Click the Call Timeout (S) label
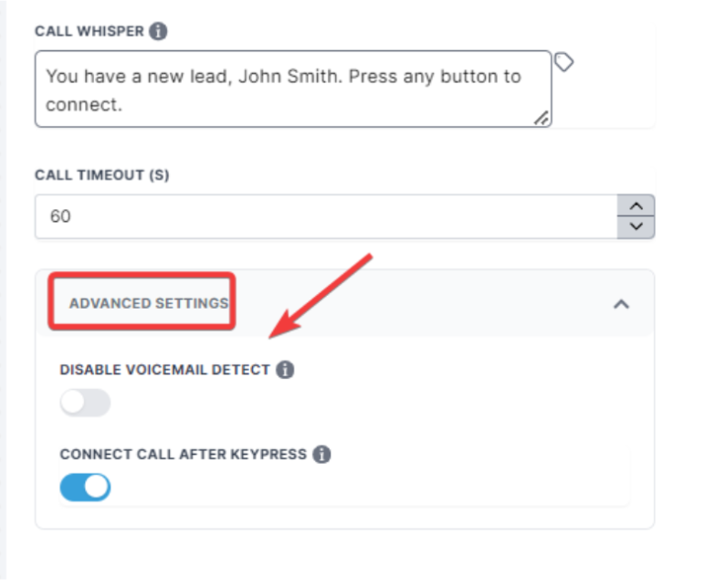This screenshot has height=588, width=725. pyautogui.click(x=101, y=174)
